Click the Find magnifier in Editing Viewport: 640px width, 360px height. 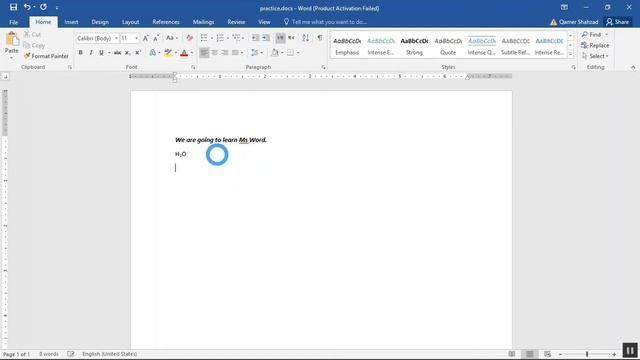click(x=585, y=34)
